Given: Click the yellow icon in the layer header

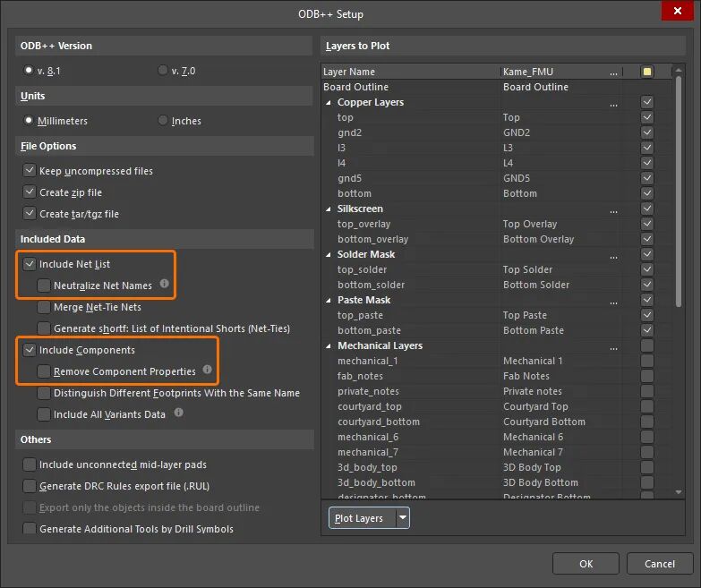Looking at the screenshot, I should [x=647, y=72].
